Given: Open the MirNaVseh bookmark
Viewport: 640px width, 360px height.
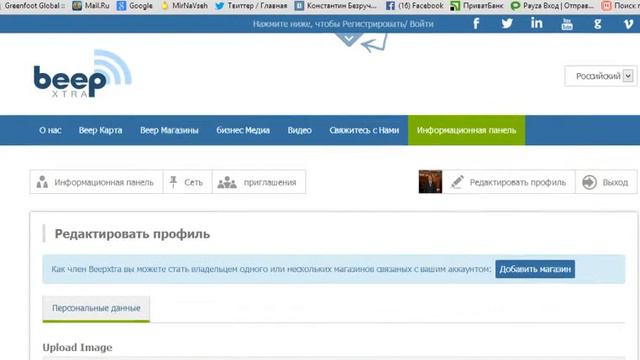Looking at the screenshot, I should [x=184, y=6].
